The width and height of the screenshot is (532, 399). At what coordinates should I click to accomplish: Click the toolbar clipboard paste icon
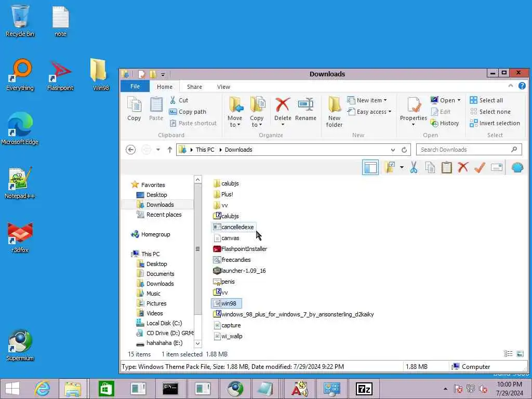click(x=446, y=168)
